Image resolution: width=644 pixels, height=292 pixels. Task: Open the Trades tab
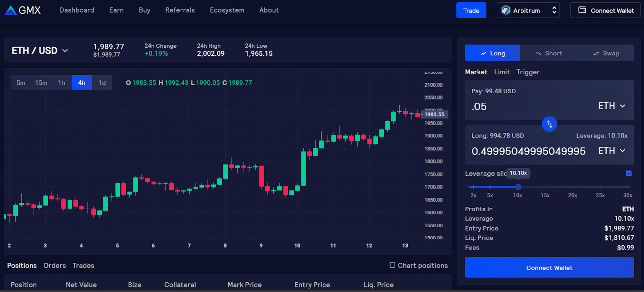83,266
